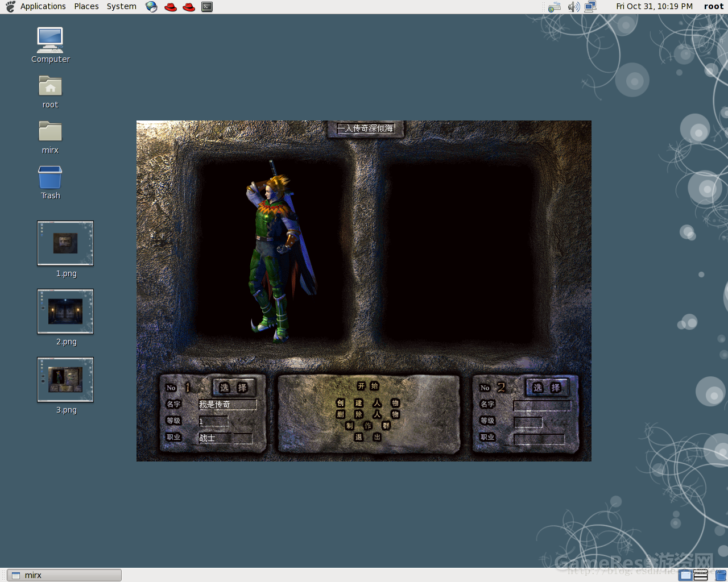Click the level field showing 1
728x582 pixels.
(213, 421)
